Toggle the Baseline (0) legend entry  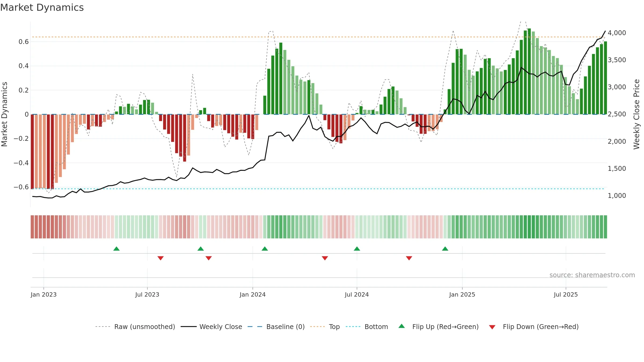(276, 327)
